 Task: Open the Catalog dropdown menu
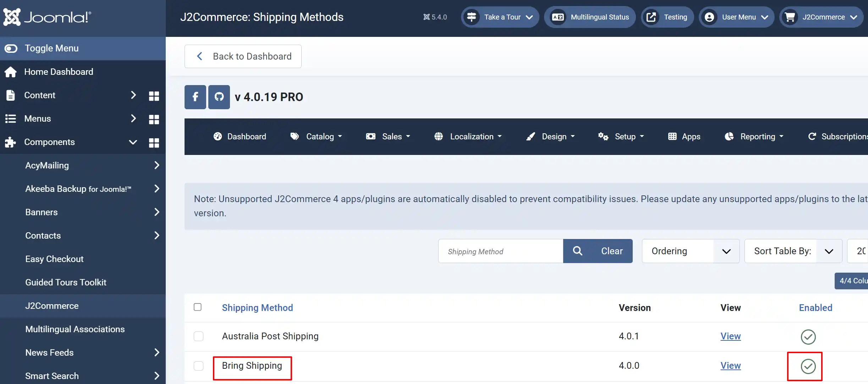pos(316,137)
